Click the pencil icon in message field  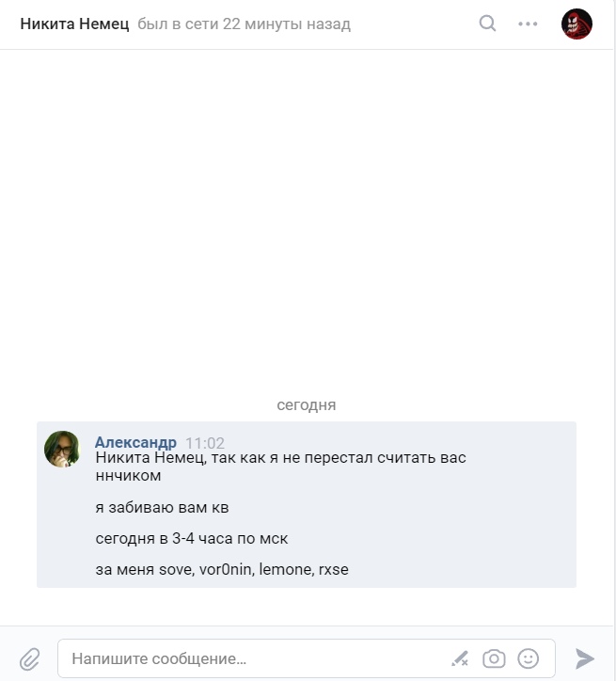pyautogui.click(x=460, y=658)
